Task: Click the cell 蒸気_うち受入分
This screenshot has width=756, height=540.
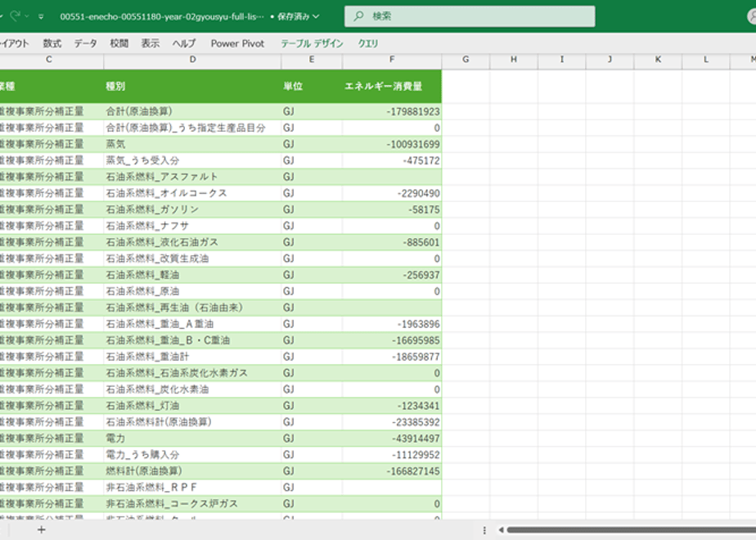Action: [192, 160]
